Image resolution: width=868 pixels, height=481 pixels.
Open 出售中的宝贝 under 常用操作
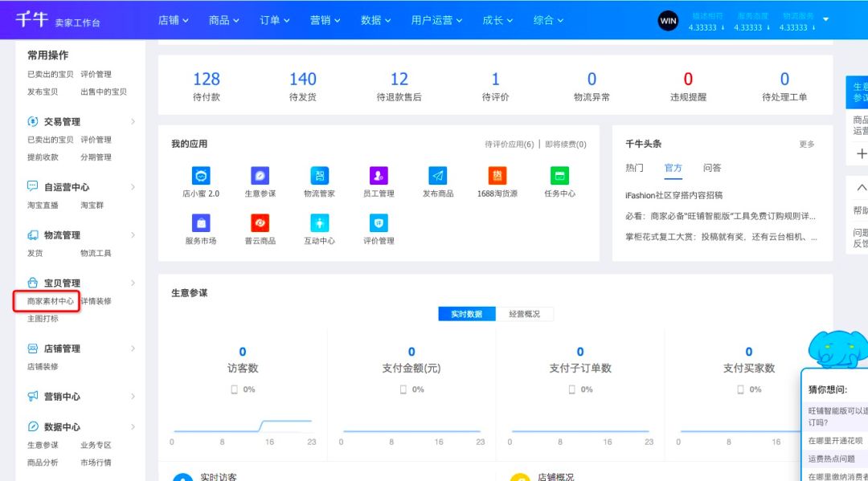pyautogui.click(x=104, y=92)
